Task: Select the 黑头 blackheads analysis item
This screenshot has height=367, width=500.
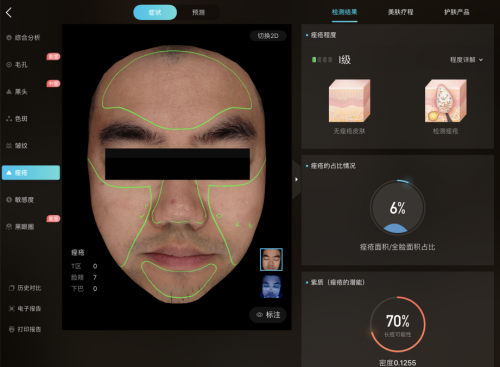Action: click(17, 92)
